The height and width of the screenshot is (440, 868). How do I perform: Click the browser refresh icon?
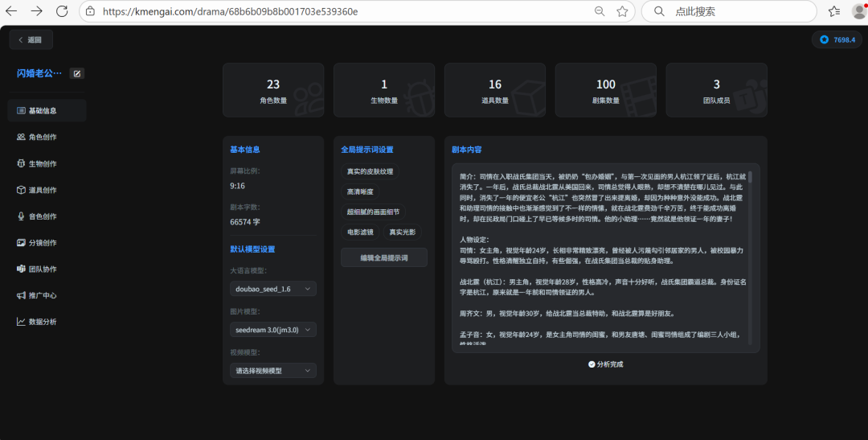(62, 11)
